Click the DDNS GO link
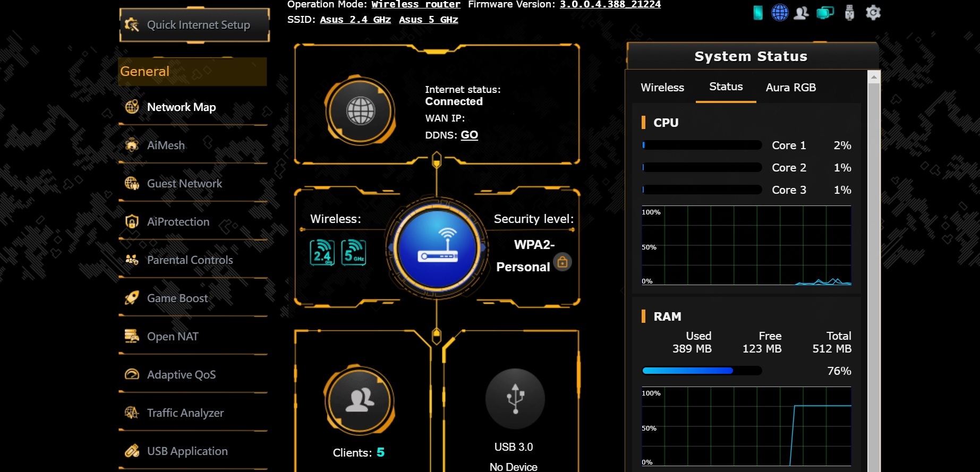Viewport: 980px width, 472px height. click(469, 135)
